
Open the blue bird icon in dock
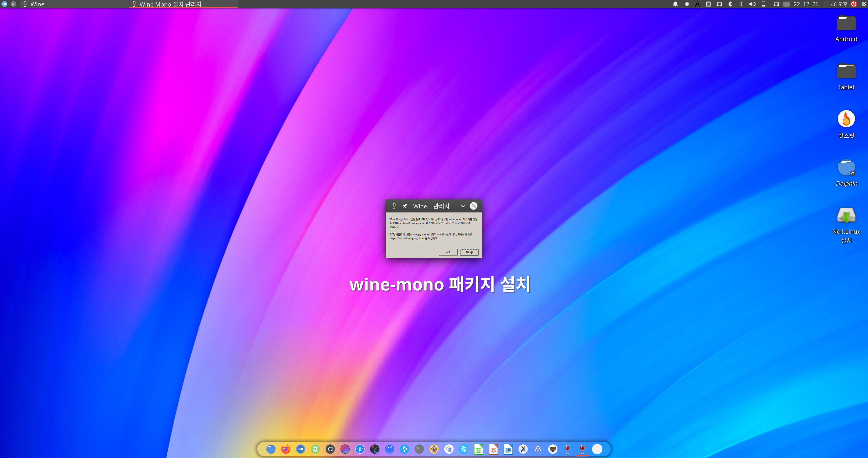[464, 449]
